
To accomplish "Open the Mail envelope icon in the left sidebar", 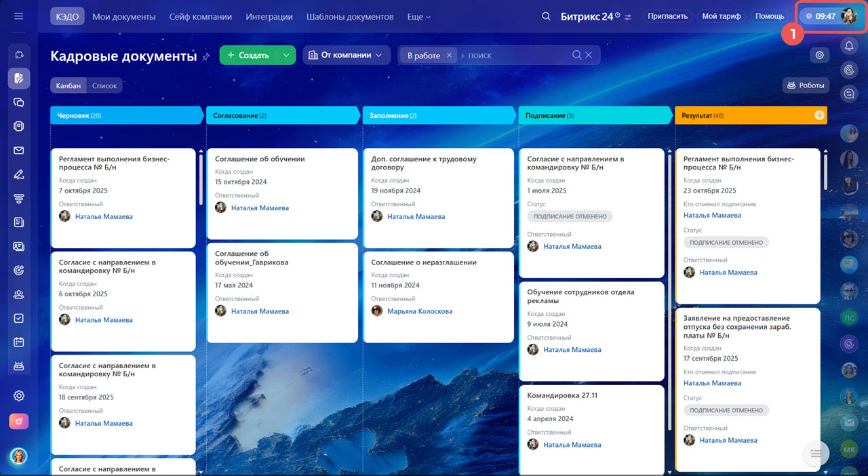I will (19, 151).
